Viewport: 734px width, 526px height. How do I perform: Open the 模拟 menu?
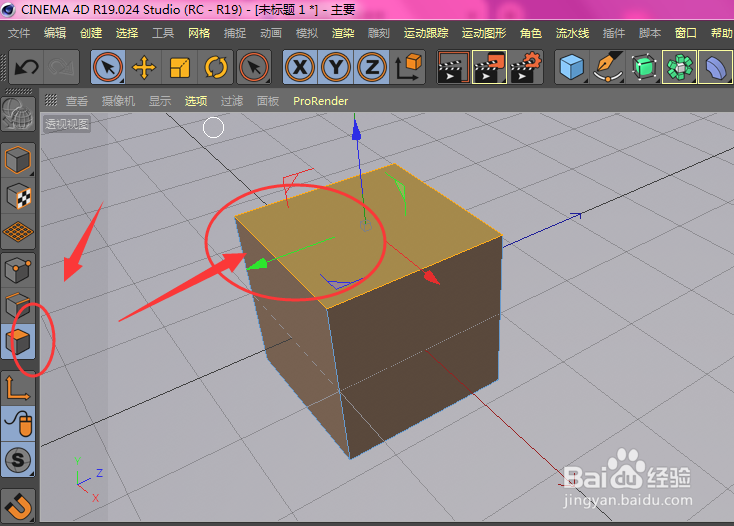(x=307, y=33)
